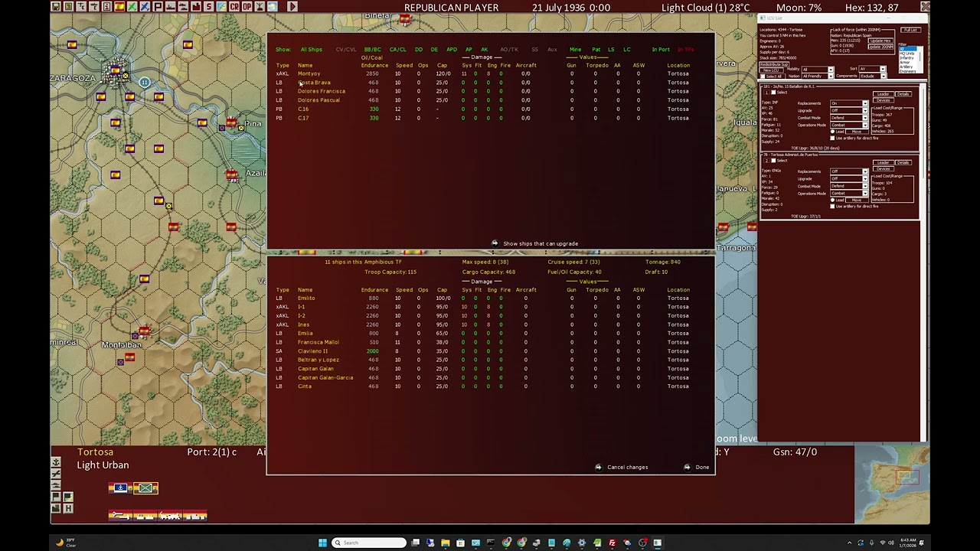Click the Redistribute Sup button
This screenshot has width=980, height=551.
click(774, 64)
